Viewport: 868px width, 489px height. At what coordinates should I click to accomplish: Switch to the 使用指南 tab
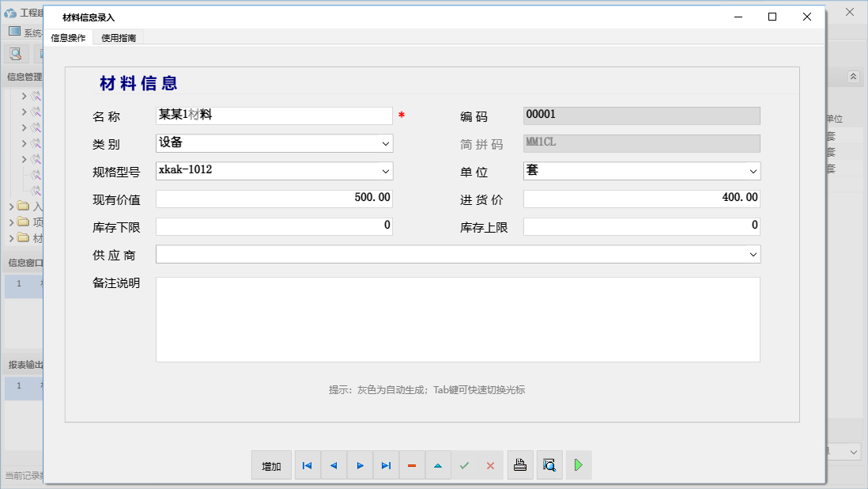(119, 37)
